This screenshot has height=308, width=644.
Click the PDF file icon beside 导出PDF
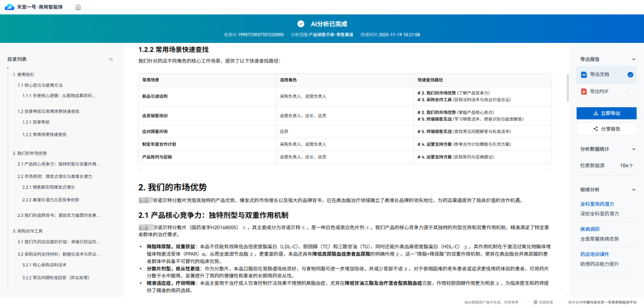(x=584, y=91)
